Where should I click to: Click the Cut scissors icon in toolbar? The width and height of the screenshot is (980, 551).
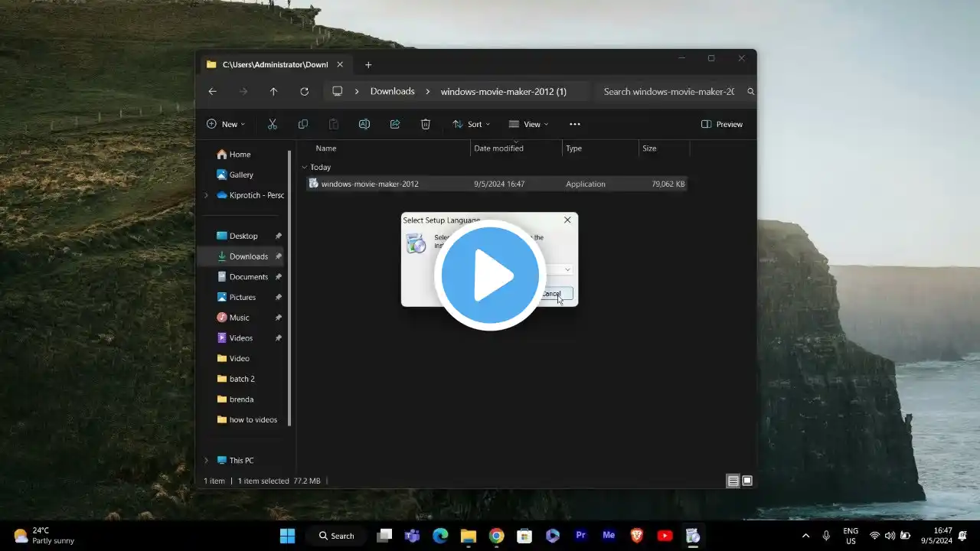coord(273,124)
